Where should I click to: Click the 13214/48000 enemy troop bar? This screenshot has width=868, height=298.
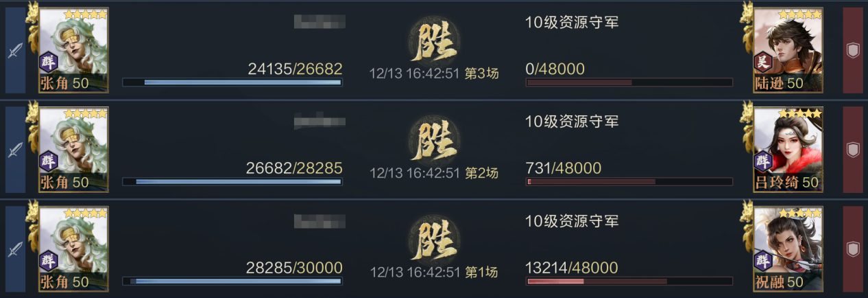pyautogui.click(x=629, y=281)
